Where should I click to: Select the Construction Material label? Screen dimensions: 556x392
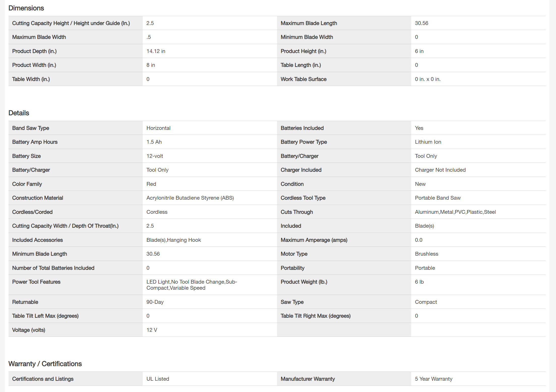pos(38,198)
